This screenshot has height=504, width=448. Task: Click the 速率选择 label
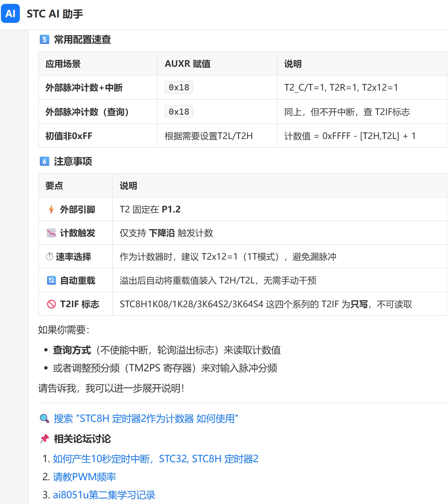coord(73,257)
